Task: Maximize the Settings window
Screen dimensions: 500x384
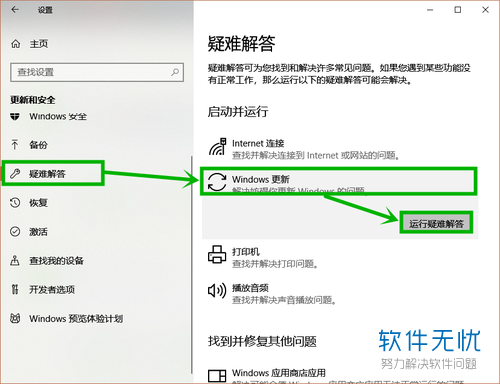Action: 458,10
